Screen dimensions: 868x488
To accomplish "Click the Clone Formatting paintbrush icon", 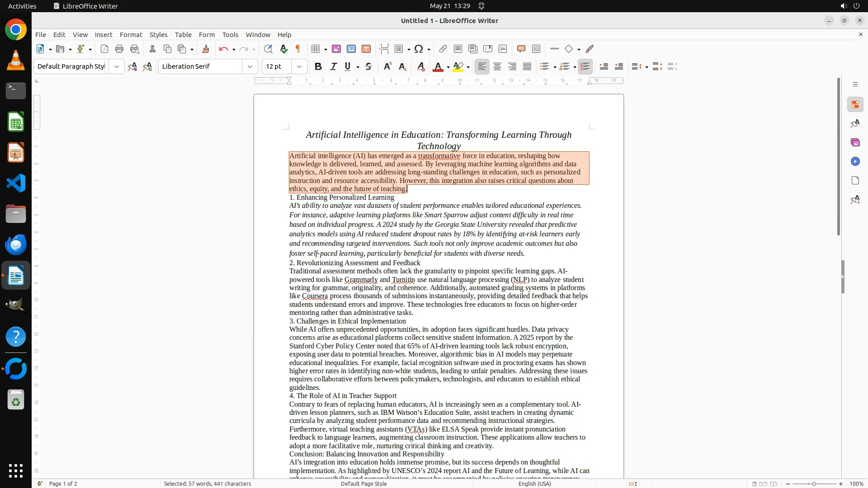I will click(x=205, y=49).
